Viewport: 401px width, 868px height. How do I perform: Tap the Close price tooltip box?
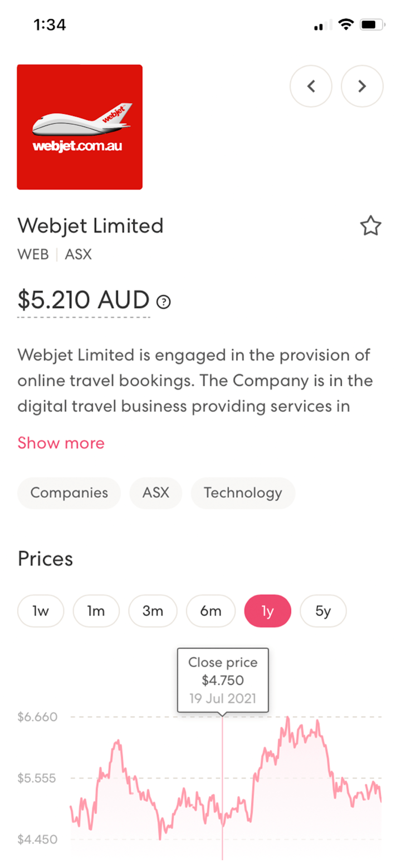click(222, 680)
